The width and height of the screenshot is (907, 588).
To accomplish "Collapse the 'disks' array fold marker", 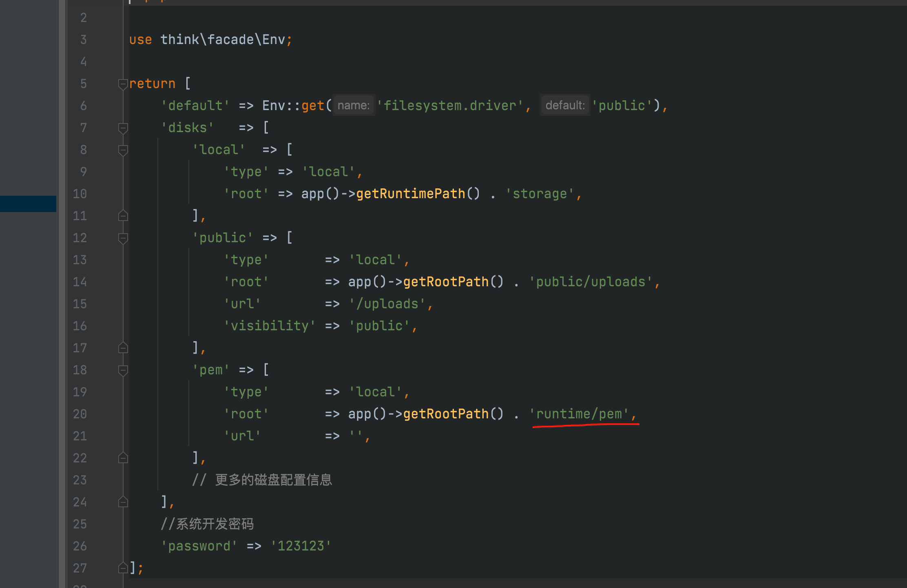I will coord(123,128).
